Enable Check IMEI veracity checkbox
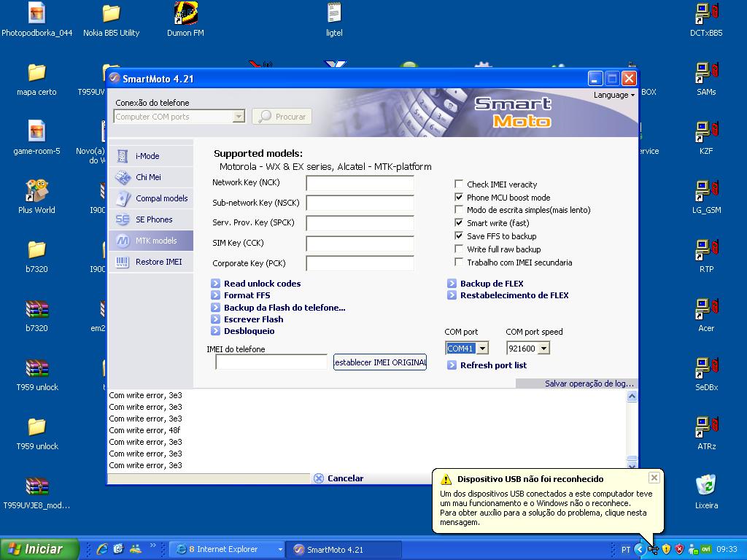Viewport: 747px width, 560px height. click(459, 184)
